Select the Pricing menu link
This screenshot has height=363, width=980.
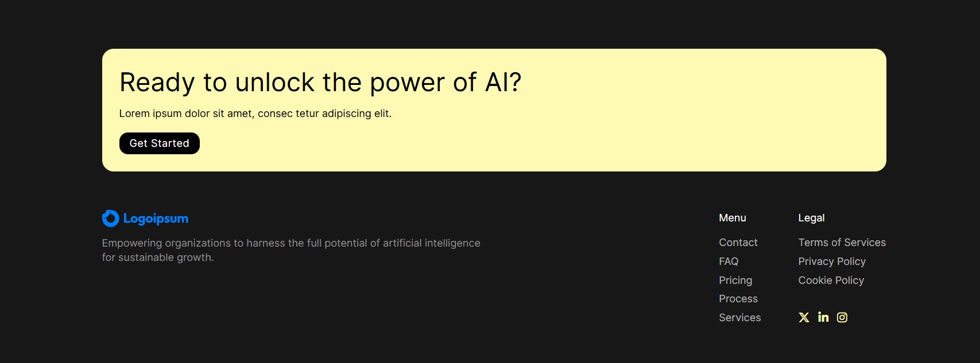coord(735,280)
